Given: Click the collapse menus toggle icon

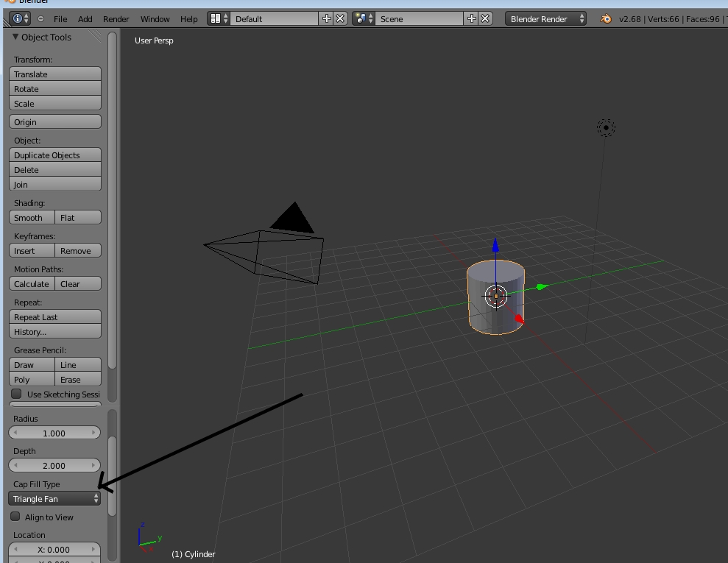Looking at the screenshot, I should tap(41, 19).
